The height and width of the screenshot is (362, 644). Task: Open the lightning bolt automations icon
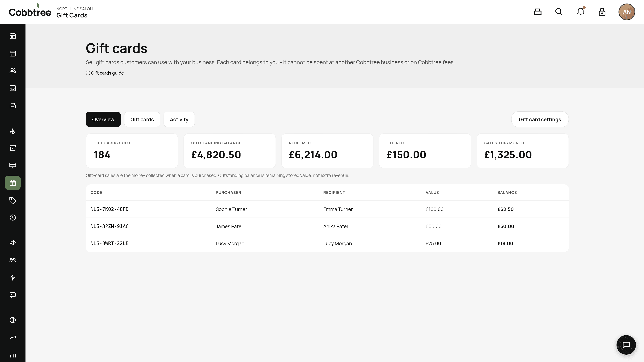point(13,278)
